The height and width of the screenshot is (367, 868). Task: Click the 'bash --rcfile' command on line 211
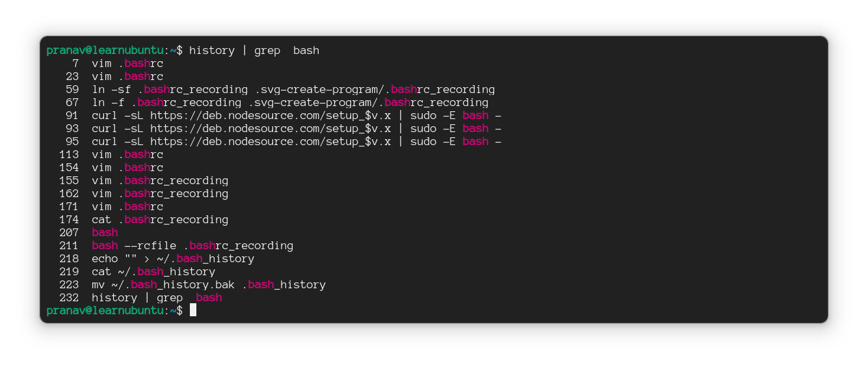coord(192,245)
